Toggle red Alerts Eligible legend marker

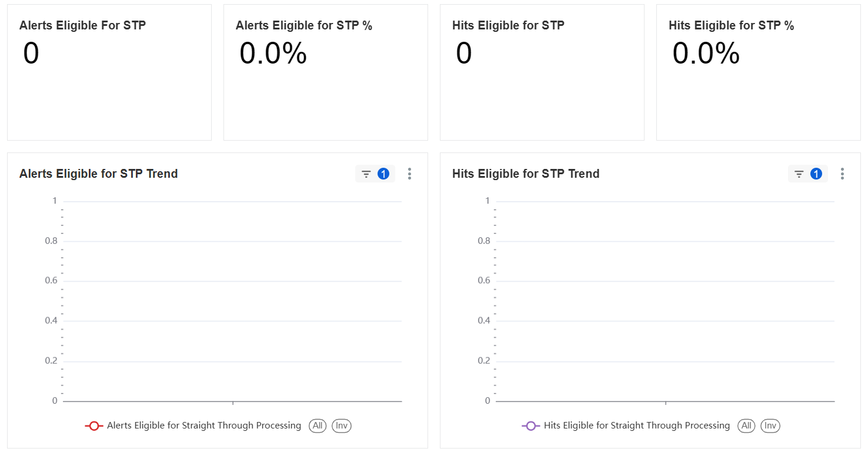(x=94, y=426)
